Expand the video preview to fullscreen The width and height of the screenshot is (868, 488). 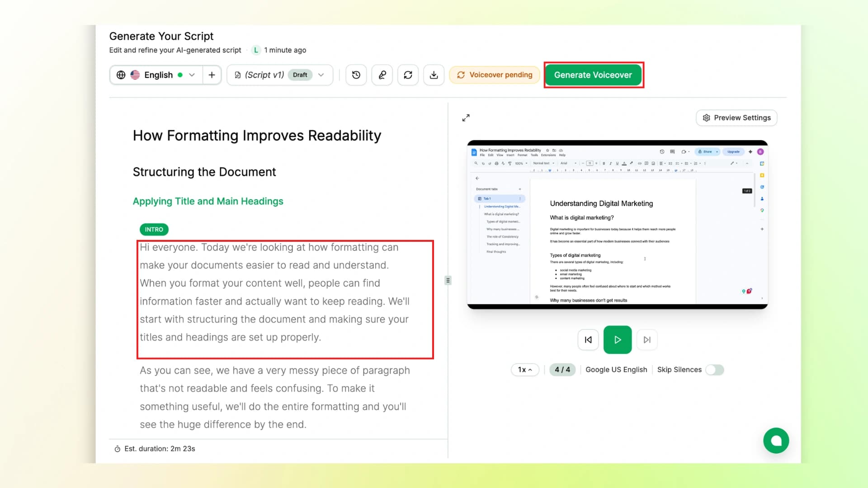(x=466, y=117)
